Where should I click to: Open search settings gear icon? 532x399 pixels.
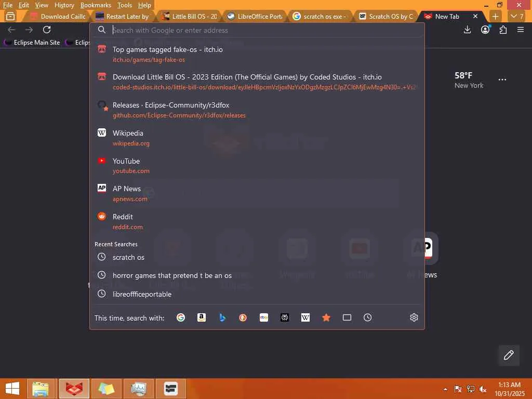(x=414, y=317)
